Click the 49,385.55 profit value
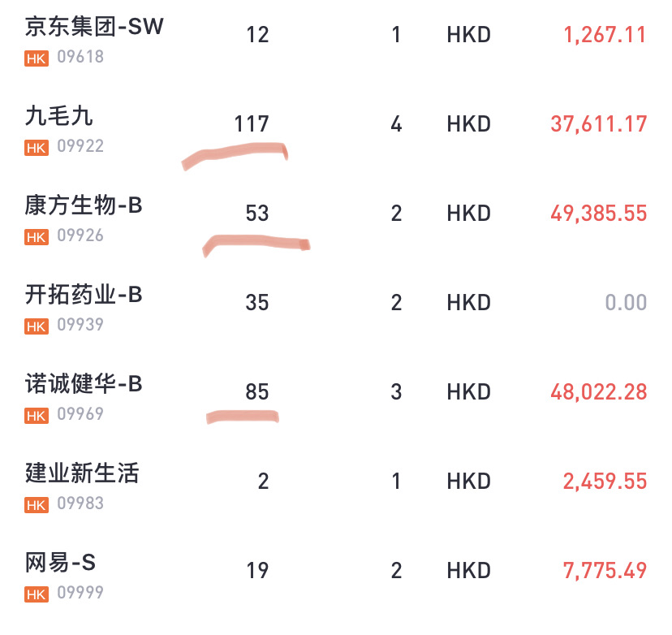The width and height of the screenshot is (672, 635). click(599, 214)
